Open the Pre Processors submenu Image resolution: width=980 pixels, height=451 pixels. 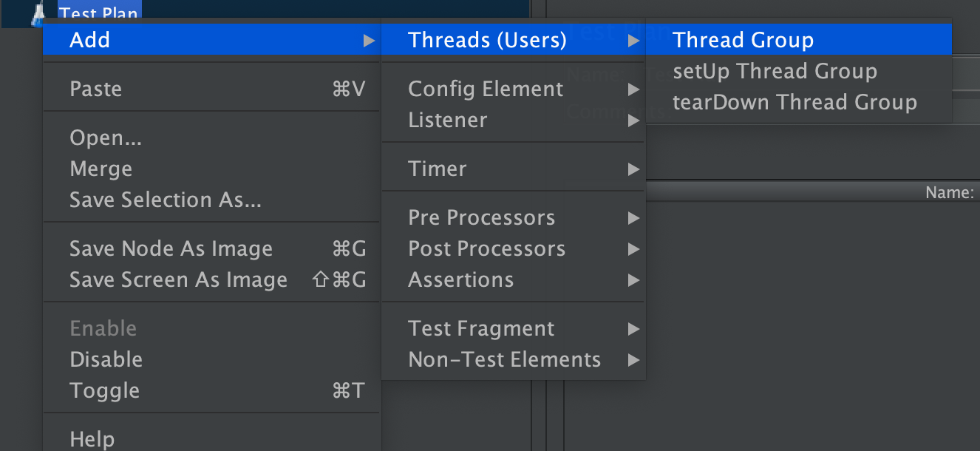(x=481, y=218)
